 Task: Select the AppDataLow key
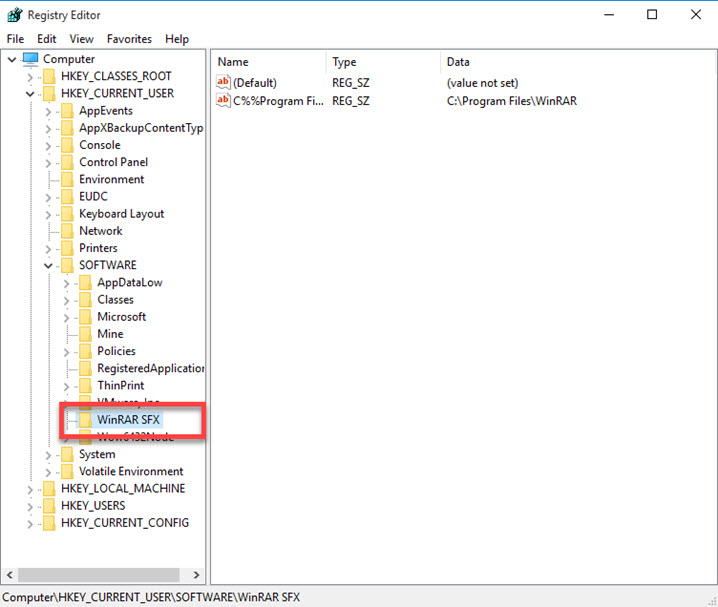[130, 283]
